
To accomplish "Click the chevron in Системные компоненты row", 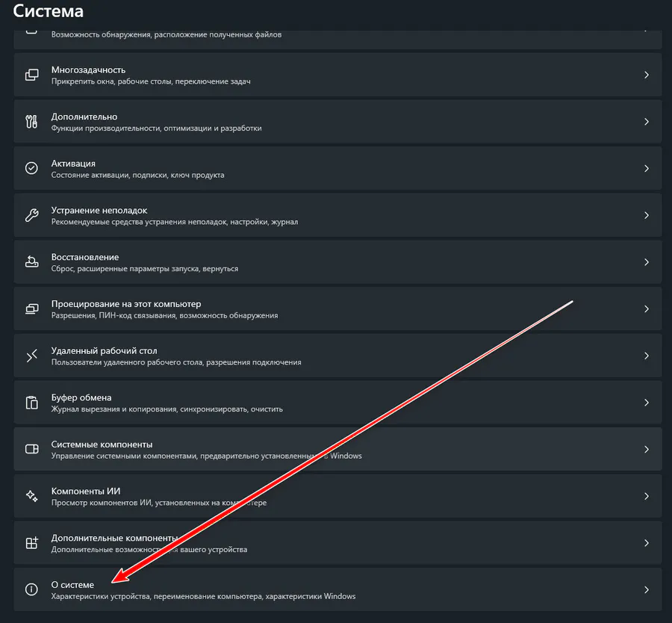I will click(x=647, y=449).
